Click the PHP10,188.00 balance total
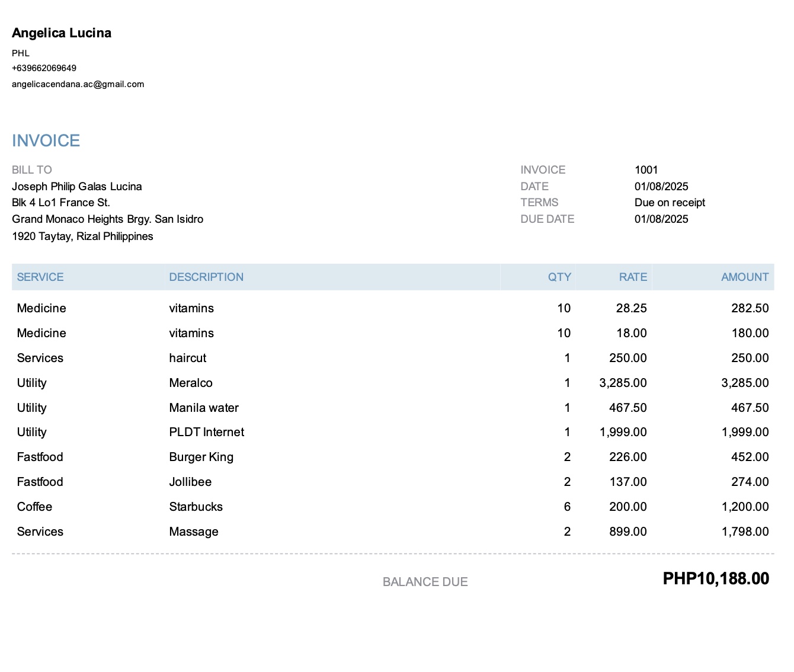 (715, 579)
